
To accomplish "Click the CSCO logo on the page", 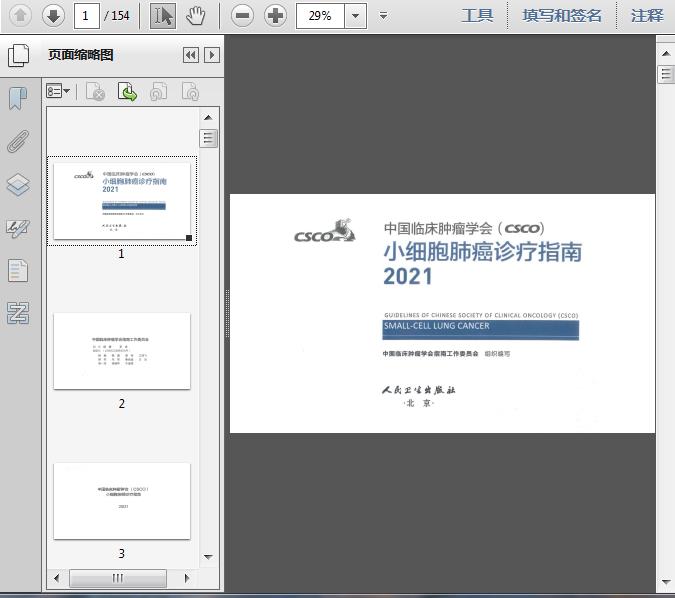I will pyautogui.click(x=325, y=231).
